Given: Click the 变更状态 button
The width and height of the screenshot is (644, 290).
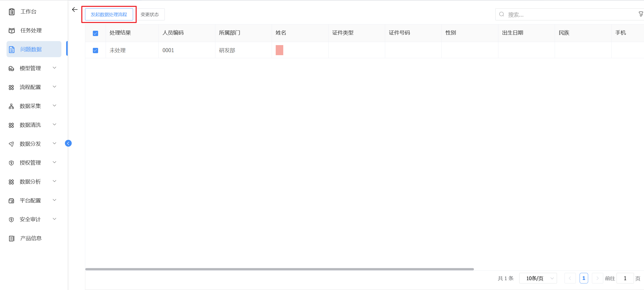Looking at the screenshot, I should click(x=150, y=14).
